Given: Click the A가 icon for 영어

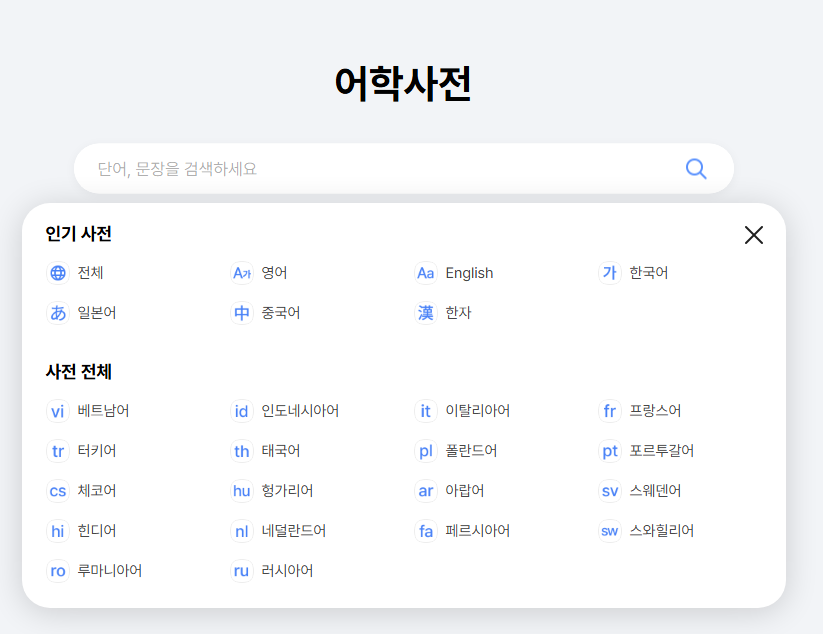Looking at the screenshot, I should pyautogui.click(x=242, y=273).
